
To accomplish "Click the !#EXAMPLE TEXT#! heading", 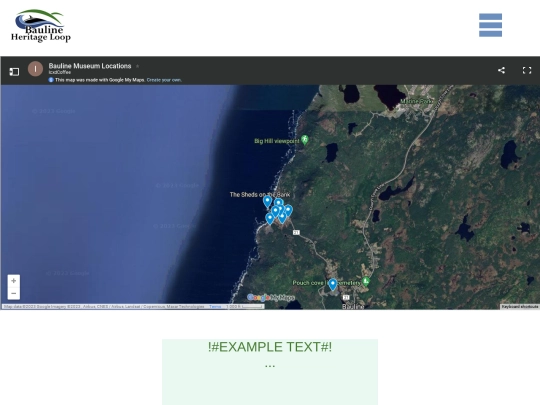I will point(270,347).
